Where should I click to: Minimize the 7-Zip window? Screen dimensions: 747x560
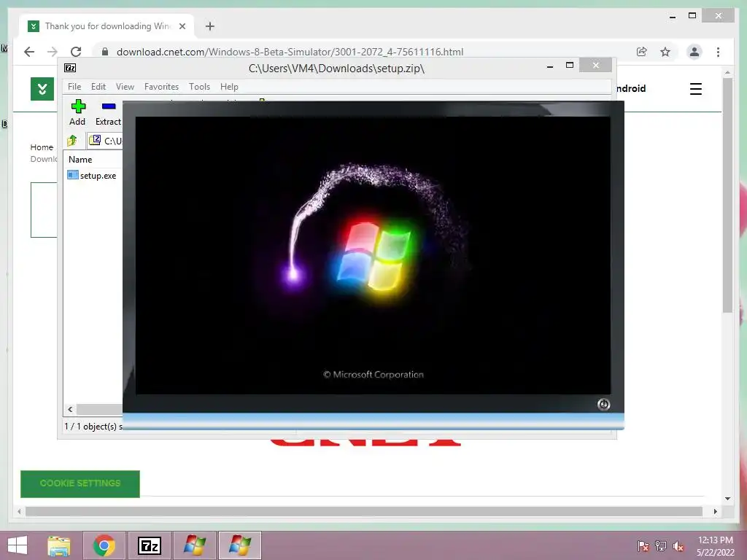pyautogui.click(x=550, y=66)
